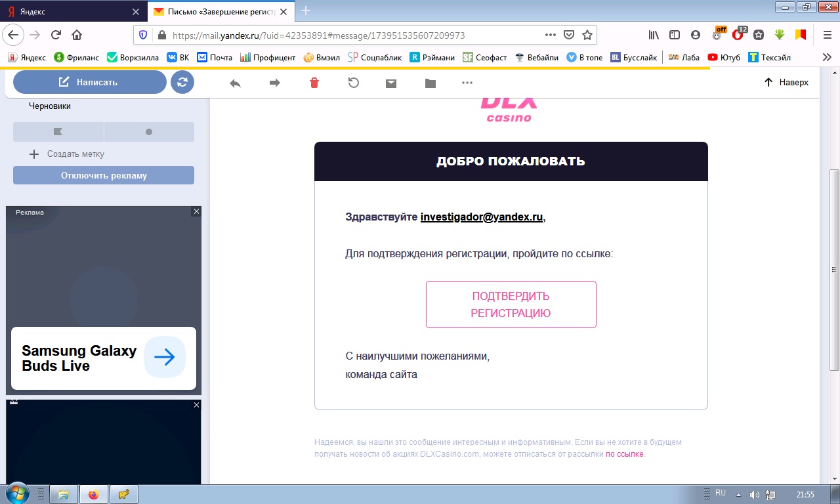Click the counterclockwise arrow icon in the mail toolbar
This screenshot has height=504, width=840.
point(353,83)
